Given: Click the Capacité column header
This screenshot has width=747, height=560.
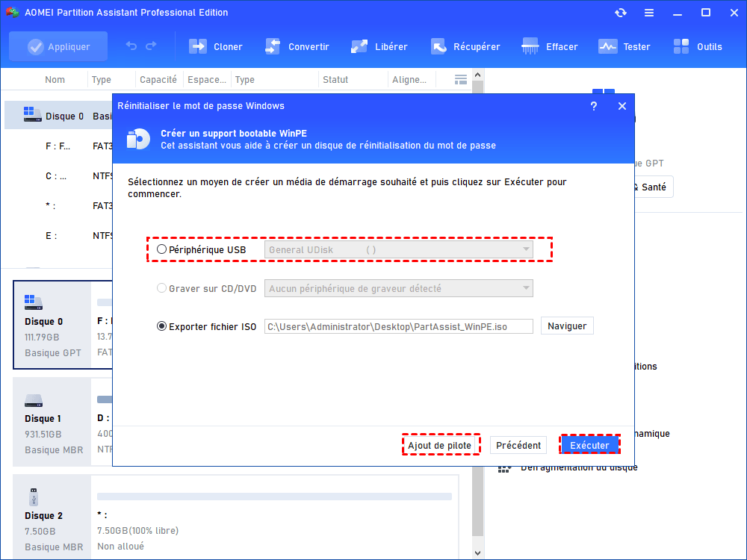Looking at the screenshot, I should pyautogui.click(x=158, y=80).
